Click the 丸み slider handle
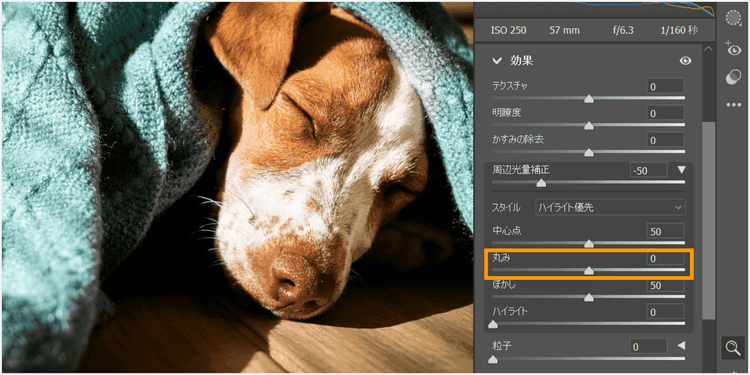Viewport: 750px width, 375px height. 589,271
